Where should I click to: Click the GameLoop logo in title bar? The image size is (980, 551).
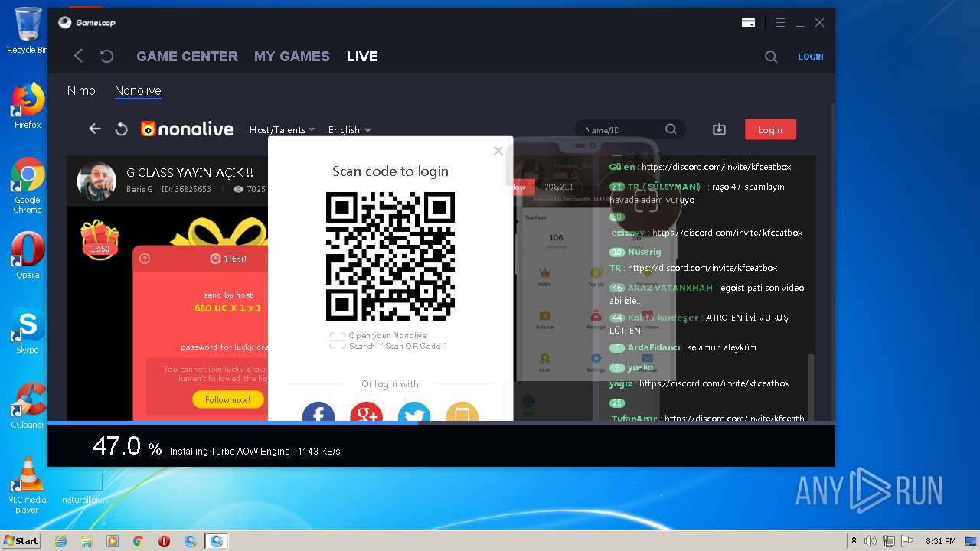(x=87, y=23)
